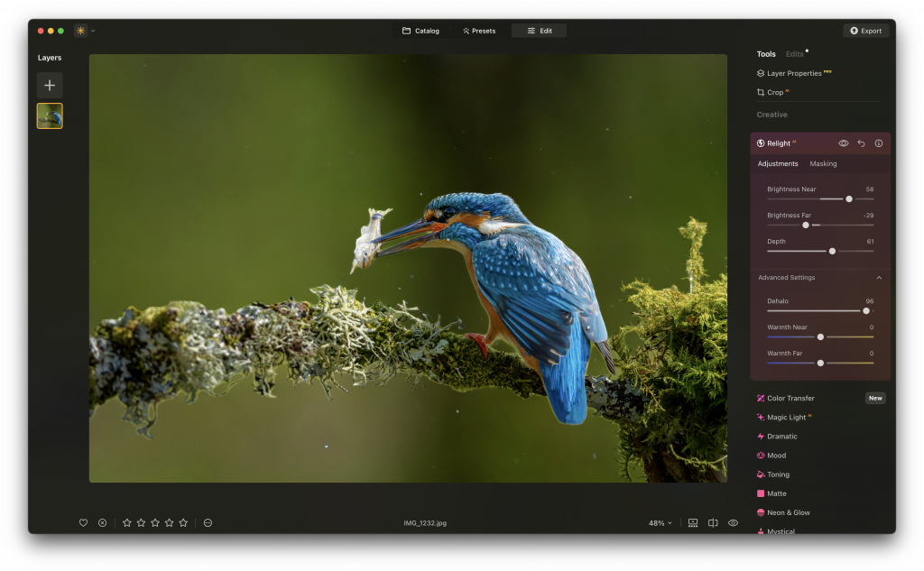Select the kingfisher layer thumbnail
The image size is (924, 571).
[x=50, y=116]
